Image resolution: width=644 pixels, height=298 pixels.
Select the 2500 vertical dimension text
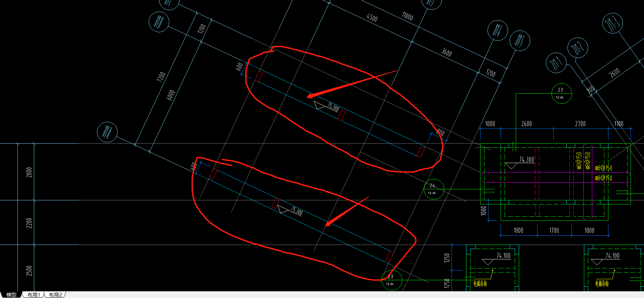(x=29, y=271)
